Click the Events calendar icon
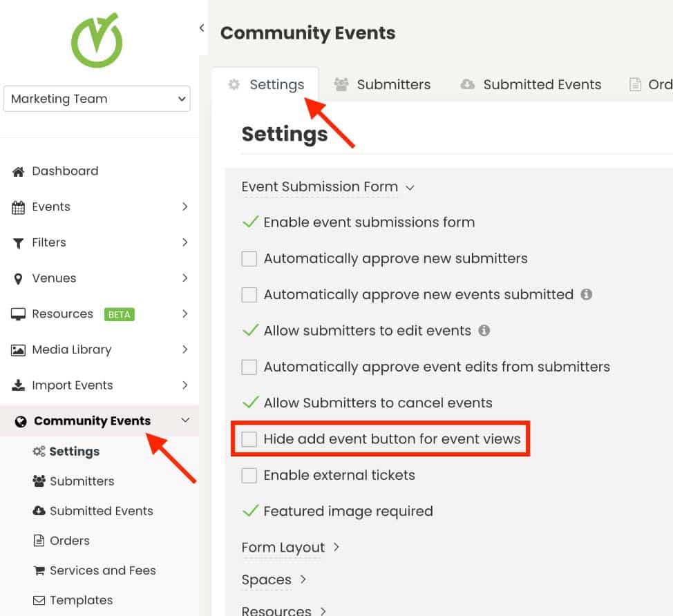This screenshot has width=673, height=616. tap(19, 207)
